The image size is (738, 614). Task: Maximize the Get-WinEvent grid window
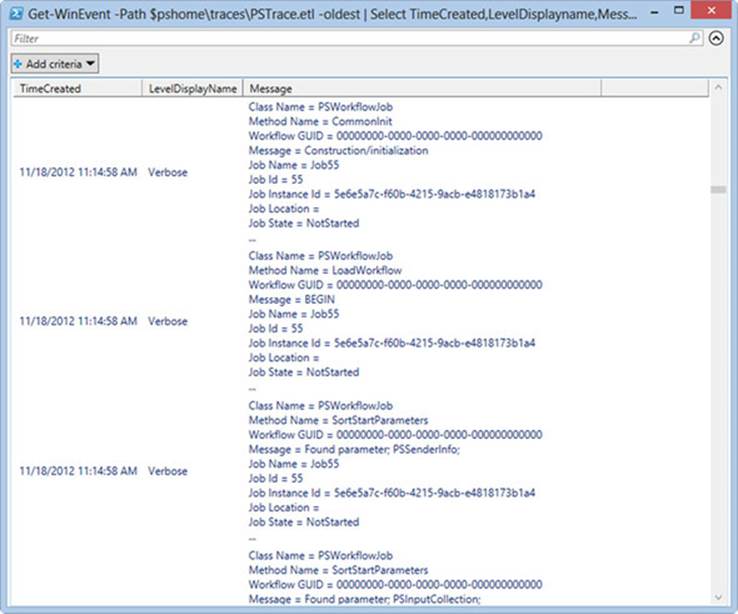(678, 10)
